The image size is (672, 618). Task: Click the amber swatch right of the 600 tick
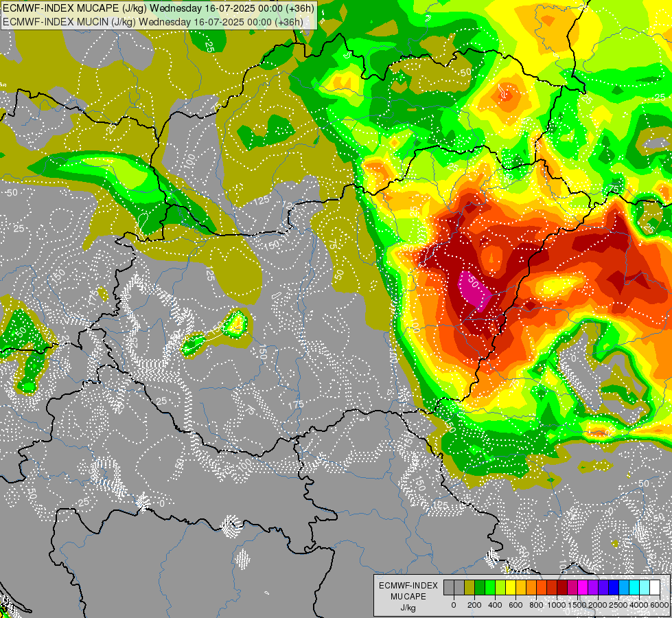coord(521,588)
